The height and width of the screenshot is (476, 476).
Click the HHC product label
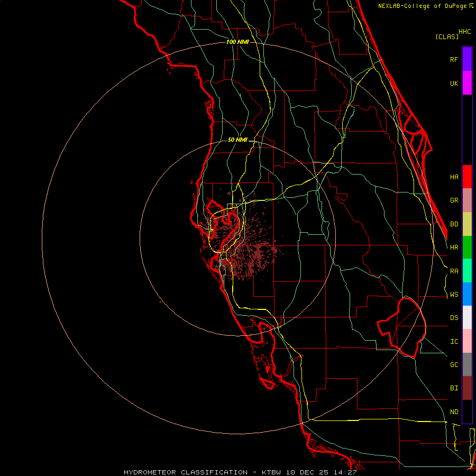[464, 32]
